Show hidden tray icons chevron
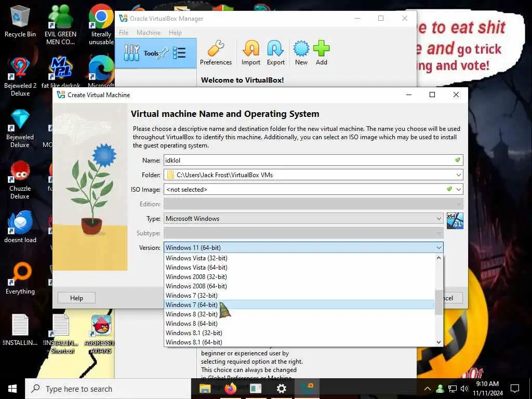 [x=428, y=389]
